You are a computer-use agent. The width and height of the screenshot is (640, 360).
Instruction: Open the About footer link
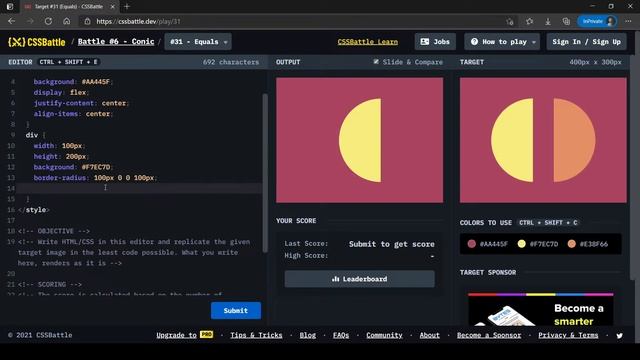(429, 335)
